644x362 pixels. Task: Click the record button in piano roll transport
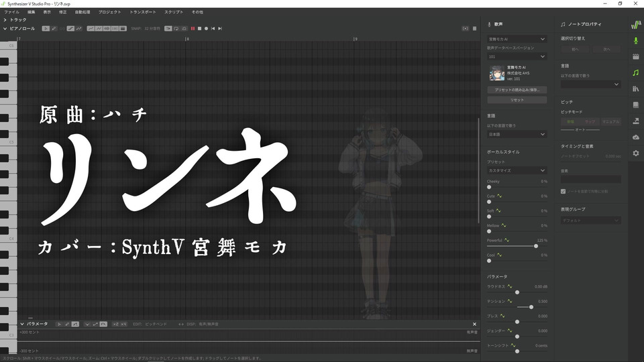[x=206, y=29]
